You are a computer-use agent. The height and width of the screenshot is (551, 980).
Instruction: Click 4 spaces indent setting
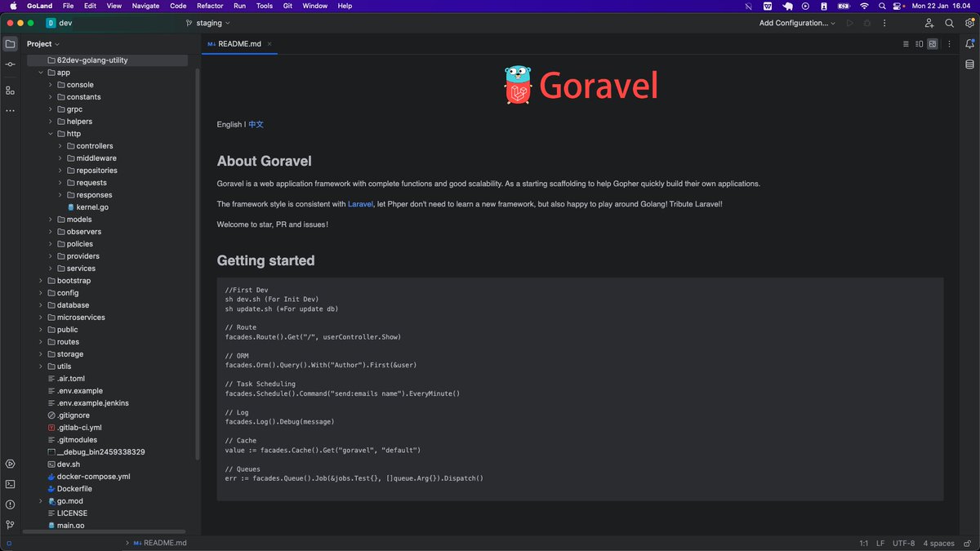pos(939,543)
